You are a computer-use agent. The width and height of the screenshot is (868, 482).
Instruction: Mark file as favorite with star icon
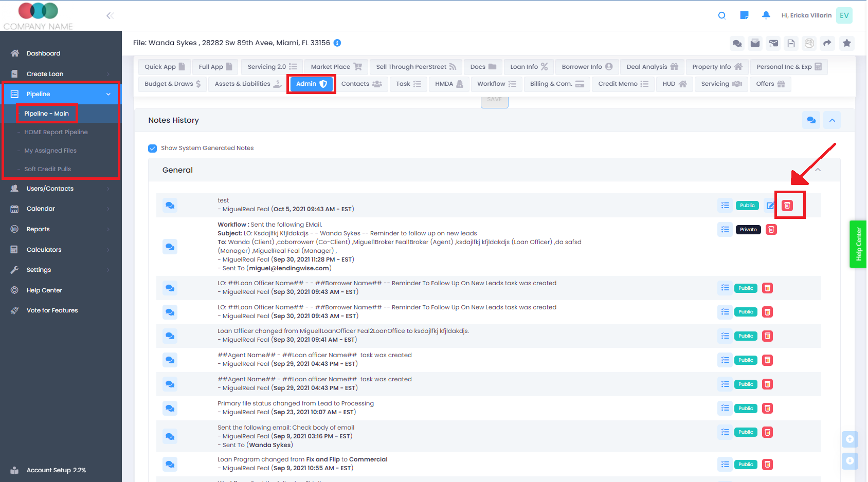[x=846, y=43]
